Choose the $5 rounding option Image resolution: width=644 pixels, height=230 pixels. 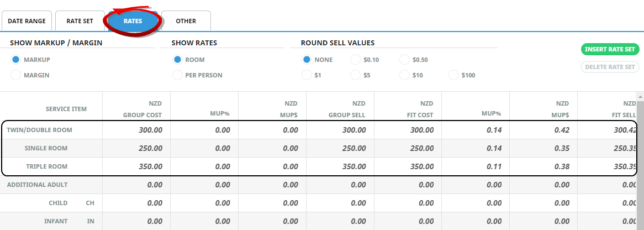(x=356, y=75)
